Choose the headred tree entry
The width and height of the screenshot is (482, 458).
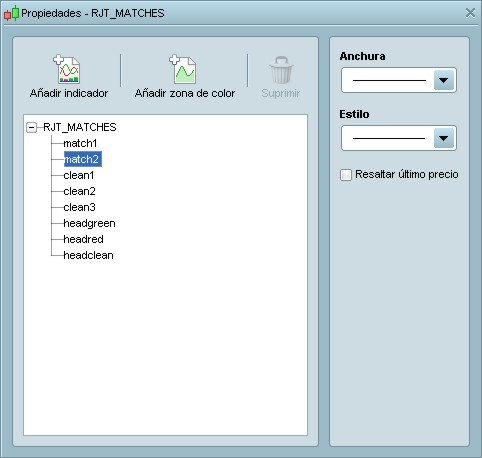coord(83,239)
